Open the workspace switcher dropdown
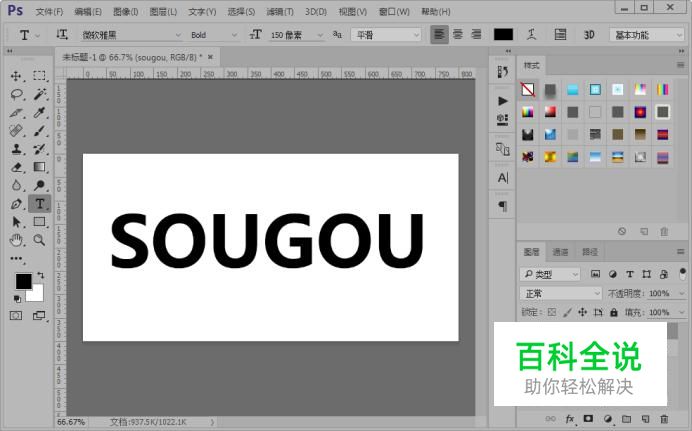The image size is (692, 431). pos(647,35)
